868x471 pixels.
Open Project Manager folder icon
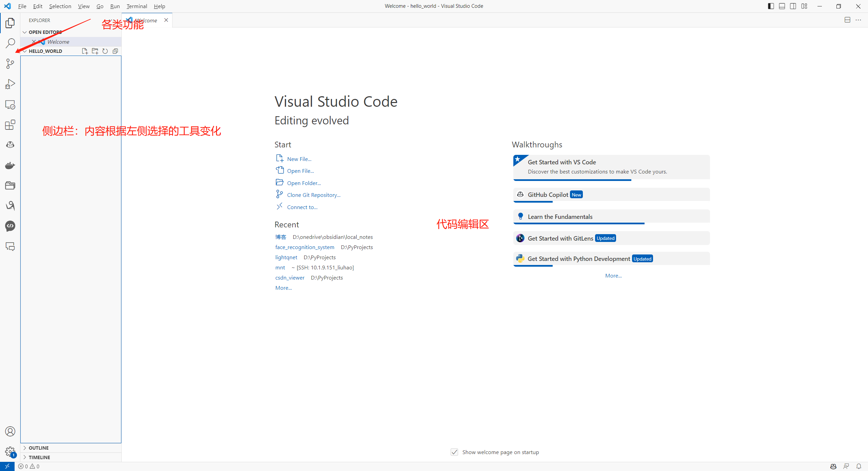point(10,186)
